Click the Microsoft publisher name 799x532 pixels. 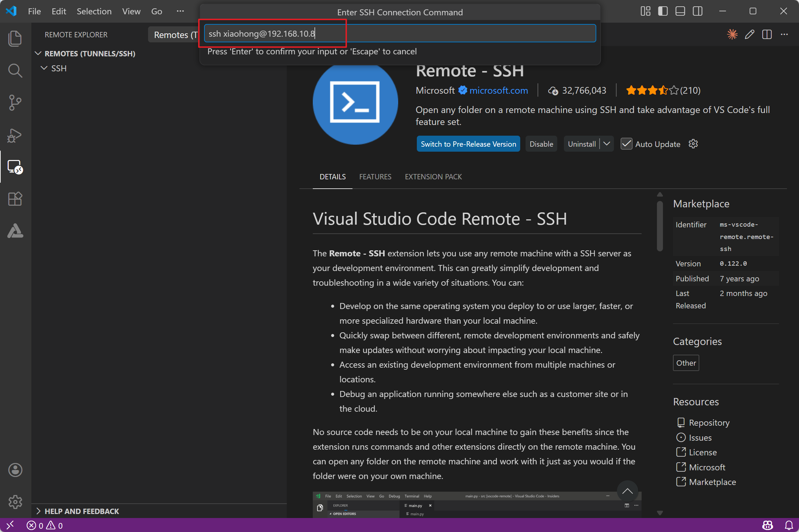435,90
